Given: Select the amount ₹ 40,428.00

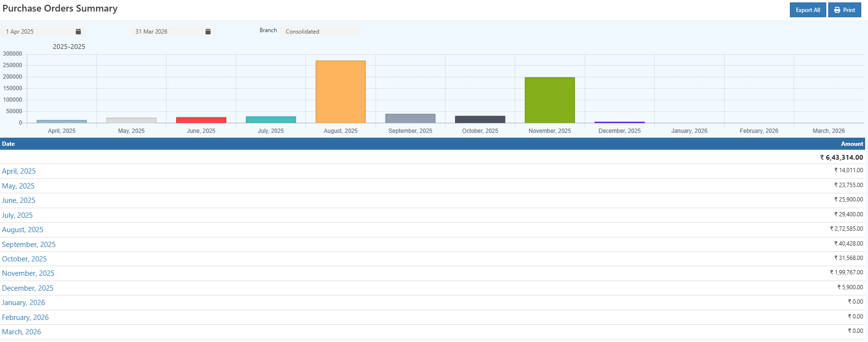Looking at the screenshot, I should pyautogui.click(x=848, y=244).
